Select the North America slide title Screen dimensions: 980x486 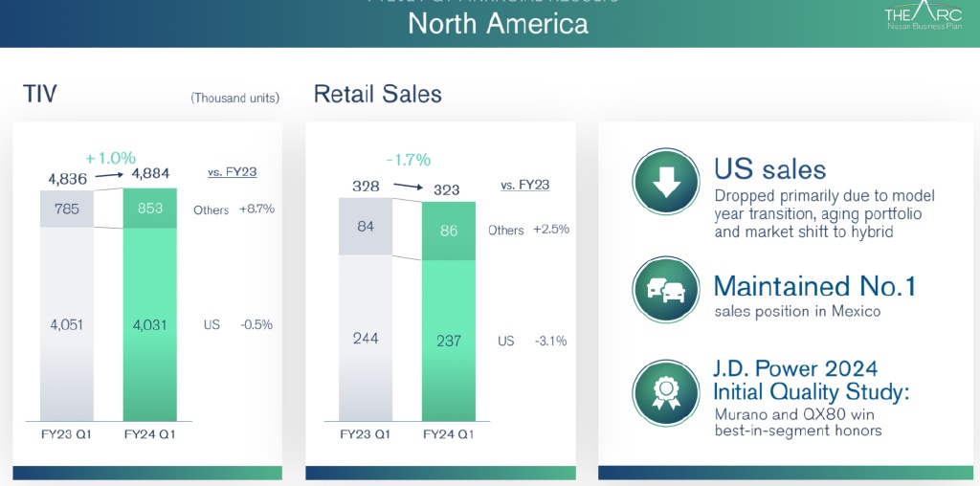[x=498, y=23]
